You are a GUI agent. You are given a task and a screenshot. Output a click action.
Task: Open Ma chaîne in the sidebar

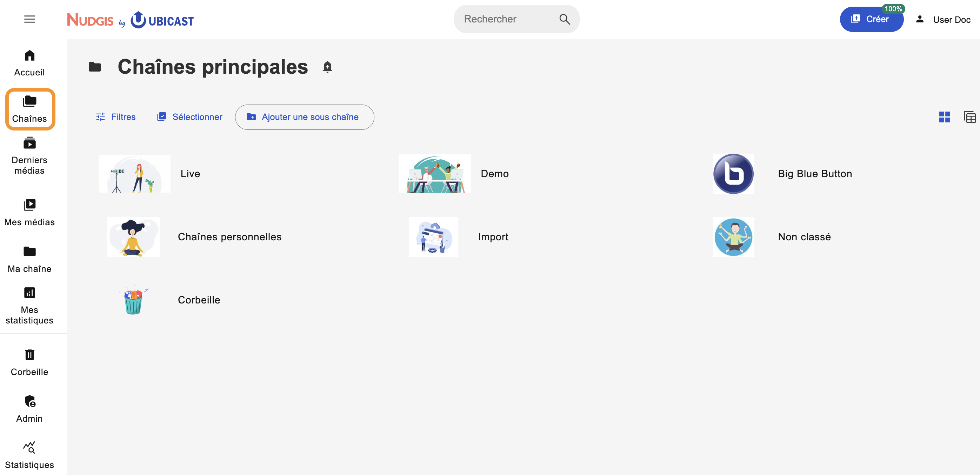tap(29, 260)
